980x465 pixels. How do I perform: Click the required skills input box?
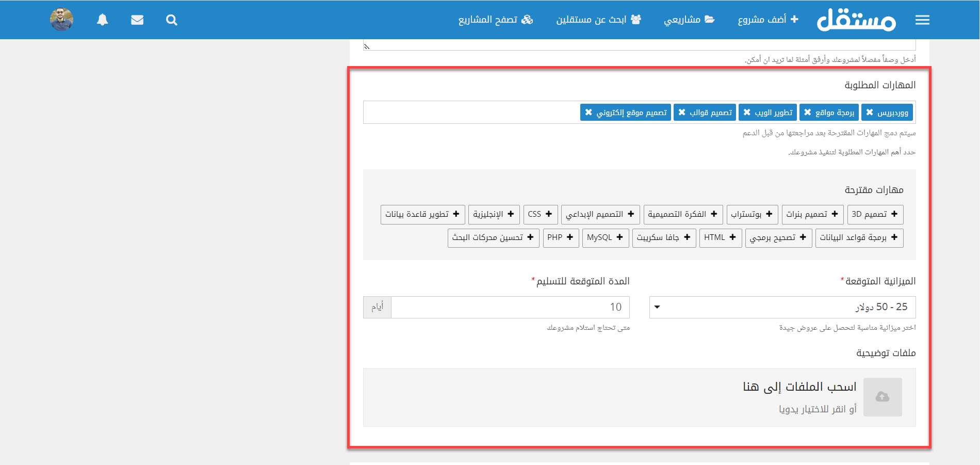(469, 112)
